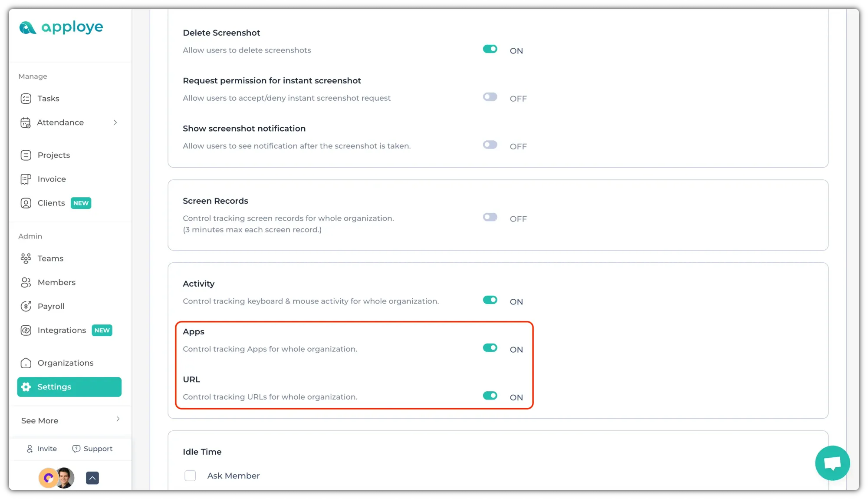This screenshot has height=499, width=868.
Task: Click the Organizations house icon
Action: (x=26, y=363)
